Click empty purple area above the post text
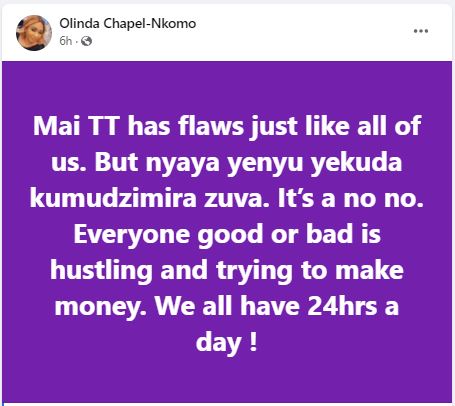 click(x=227, y=87)
